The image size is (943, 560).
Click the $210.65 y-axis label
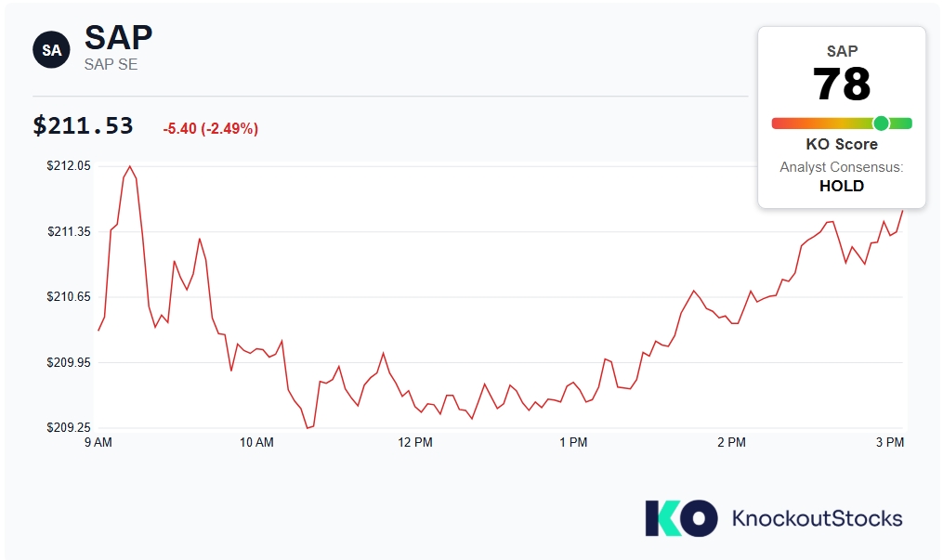coord(69,297)
